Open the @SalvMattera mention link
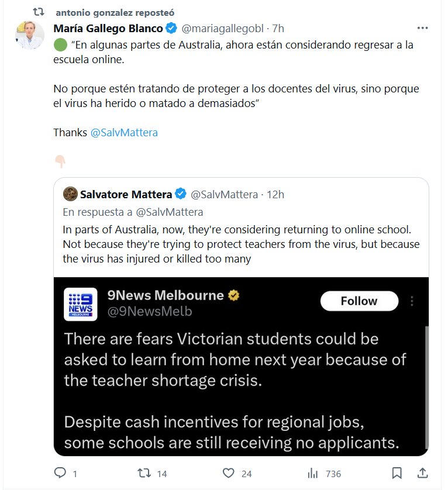The image size is (448, 490). pyautogui.click(x=124, y=132)
